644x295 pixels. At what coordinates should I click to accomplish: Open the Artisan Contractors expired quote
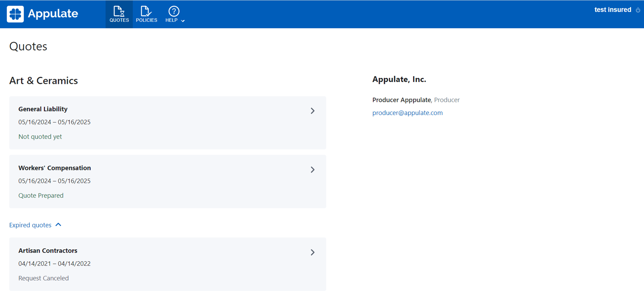(x=167, y=264)
